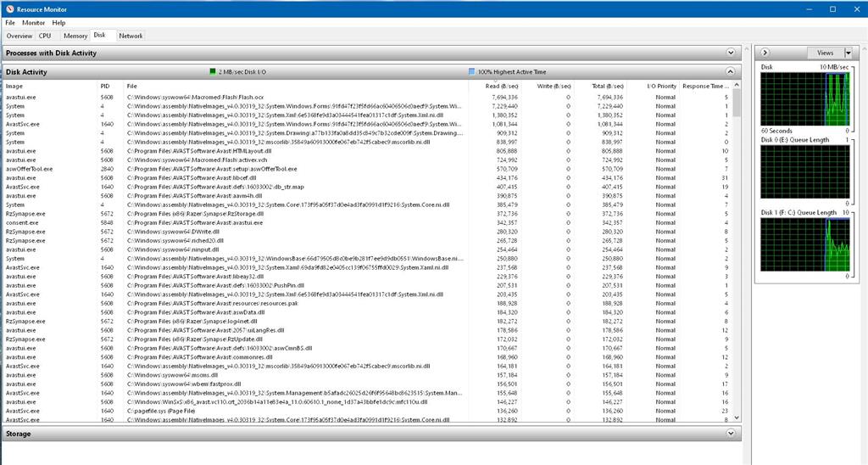Collapse the Disk Activity section

(730, 71)
